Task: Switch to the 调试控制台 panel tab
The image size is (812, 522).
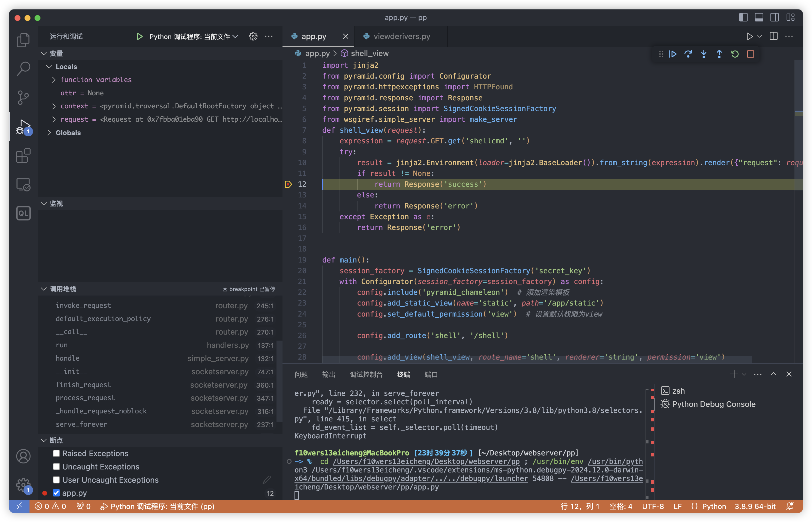Action: pos(366,375)
